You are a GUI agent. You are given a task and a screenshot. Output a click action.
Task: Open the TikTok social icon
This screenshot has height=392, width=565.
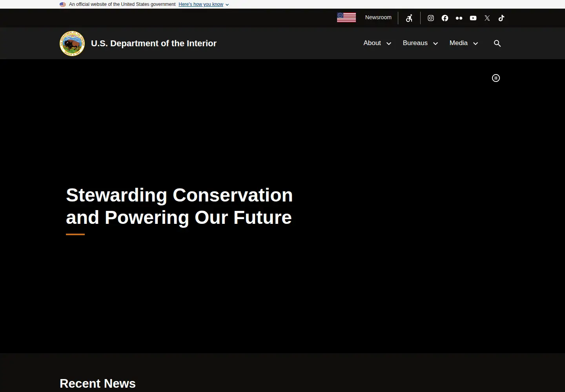501,18
